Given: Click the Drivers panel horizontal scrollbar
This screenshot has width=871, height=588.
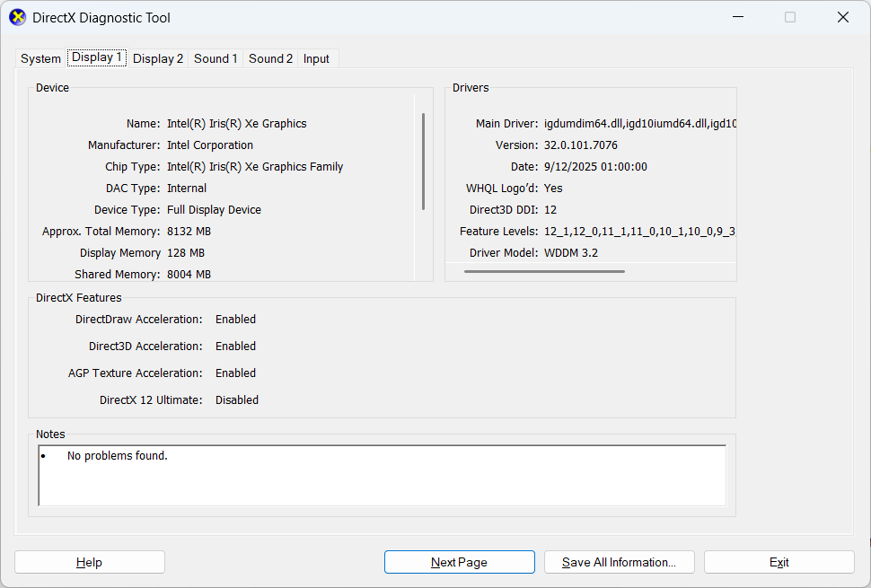Looking at the screenshot, I should point(544,271).
